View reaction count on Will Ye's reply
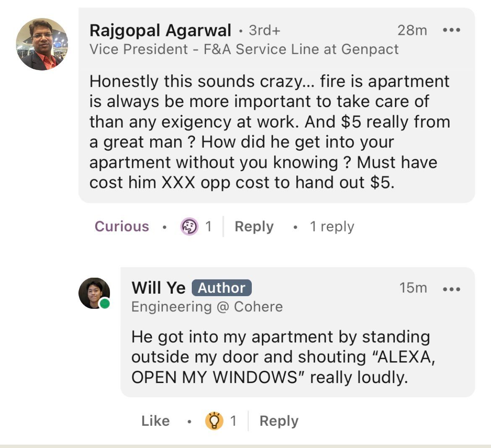This screenshot has width=491, height=448. [233, 421]
